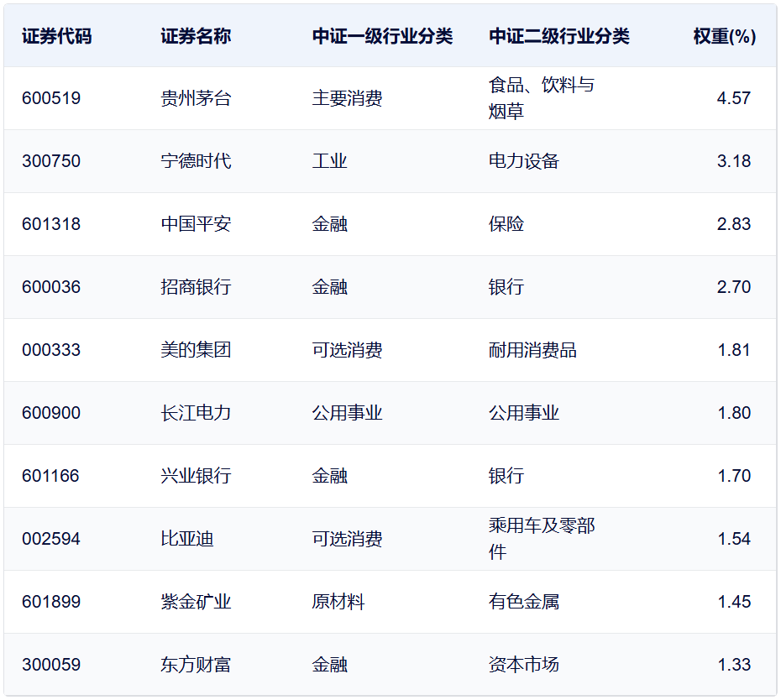
Task: Select the 兴业银行 name cell
Action: pos(196,476)
